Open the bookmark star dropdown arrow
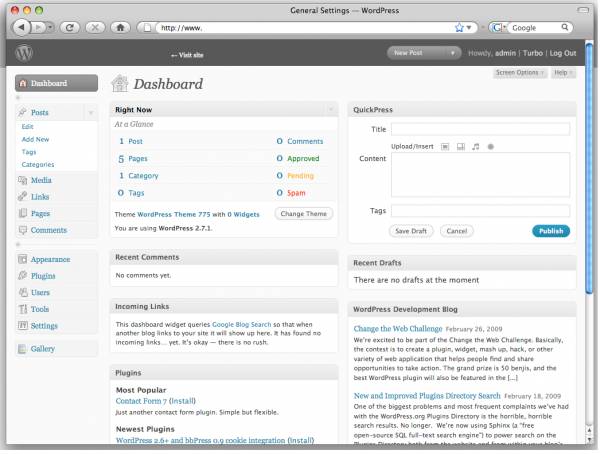Viewport: 600px width, 454px height. pyautogui.click(x=469, y=28)
